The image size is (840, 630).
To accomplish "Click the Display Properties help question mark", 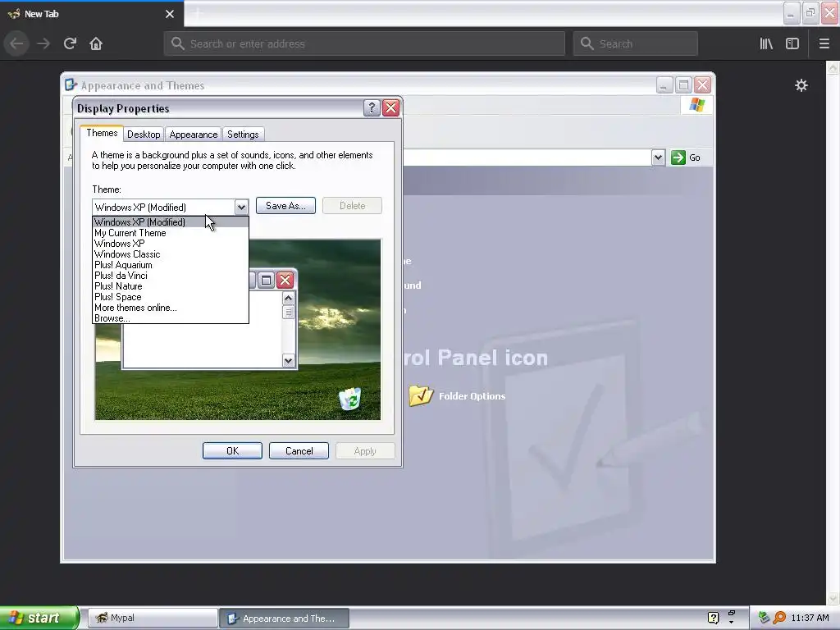I will (x=372, y=107).
